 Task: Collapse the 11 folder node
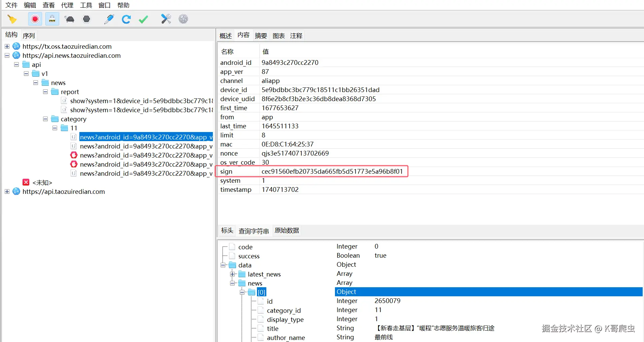coord(55,128)
